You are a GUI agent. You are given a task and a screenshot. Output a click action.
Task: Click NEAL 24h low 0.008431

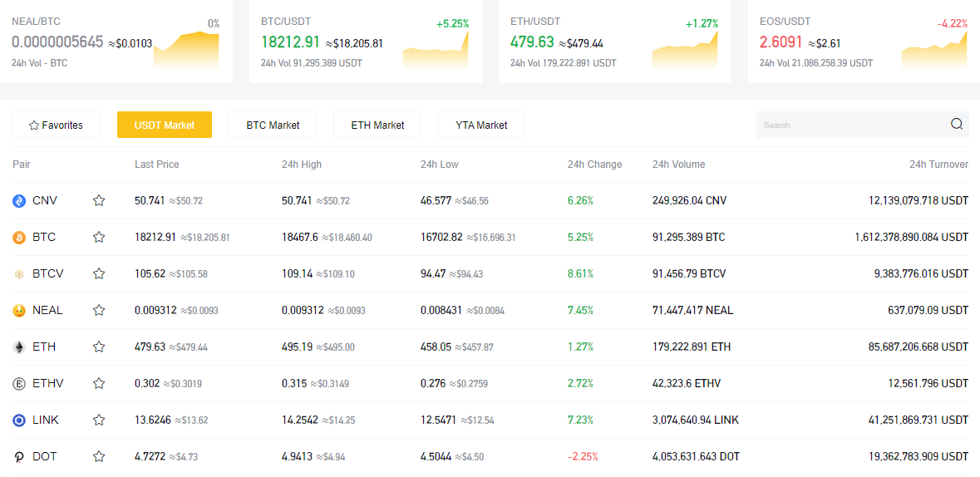[442, 310]
